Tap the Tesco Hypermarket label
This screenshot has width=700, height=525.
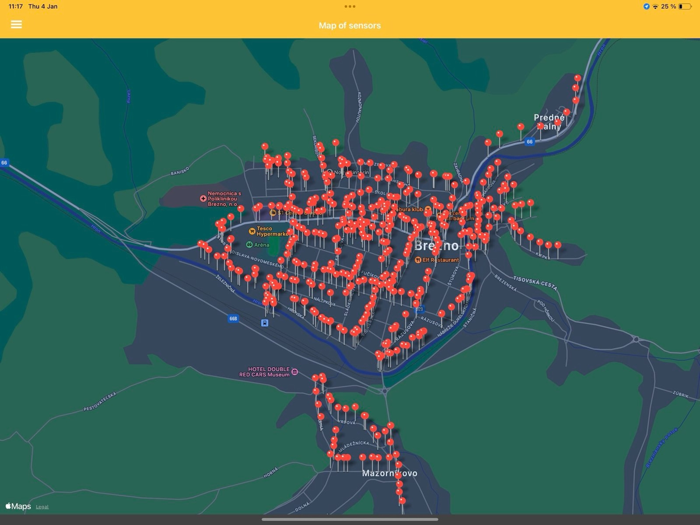click(x=272, y=231)
